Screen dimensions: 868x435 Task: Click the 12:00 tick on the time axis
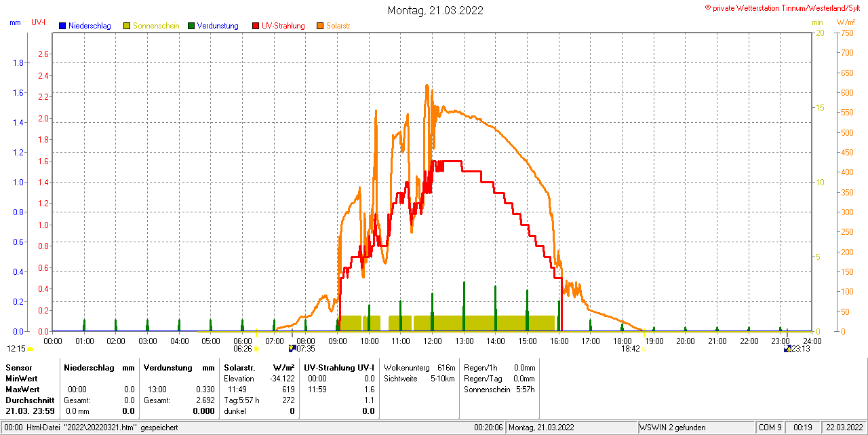tap(433, 341)
